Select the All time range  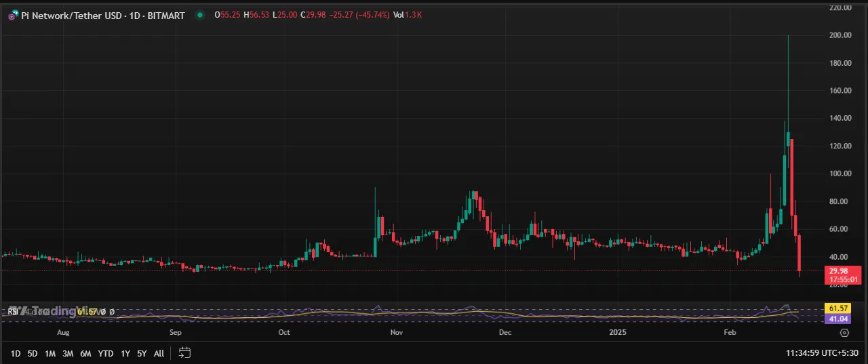pyautogui.click(x=159, y=353)
